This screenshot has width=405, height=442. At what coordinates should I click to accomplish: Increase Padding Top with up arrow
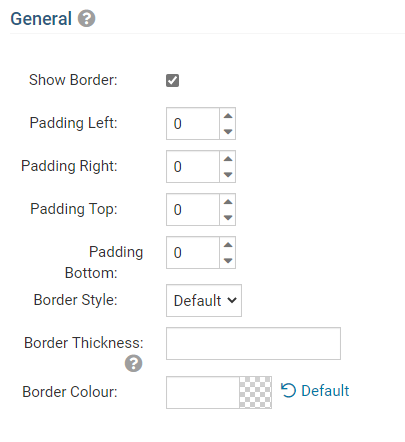(228, 202)
